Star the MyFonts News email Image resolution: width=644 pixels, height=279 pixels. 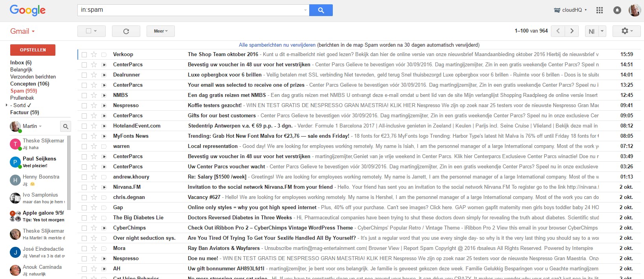94,136
